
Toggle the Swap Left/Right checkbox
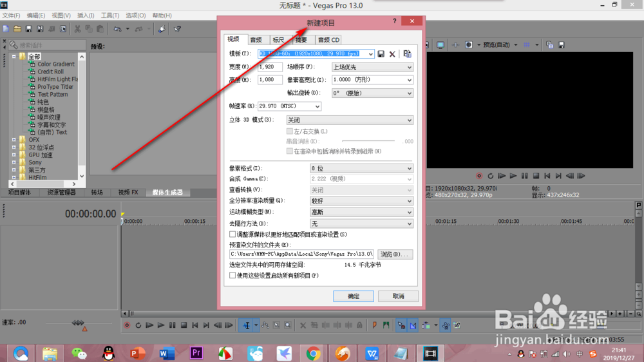click(290, 131)
